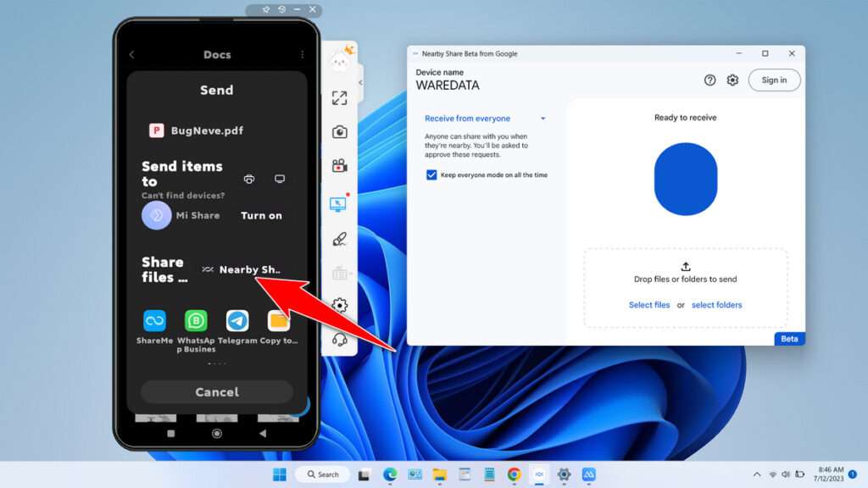Open File Explorer from taskbar
868x488 pixels.
440,474
